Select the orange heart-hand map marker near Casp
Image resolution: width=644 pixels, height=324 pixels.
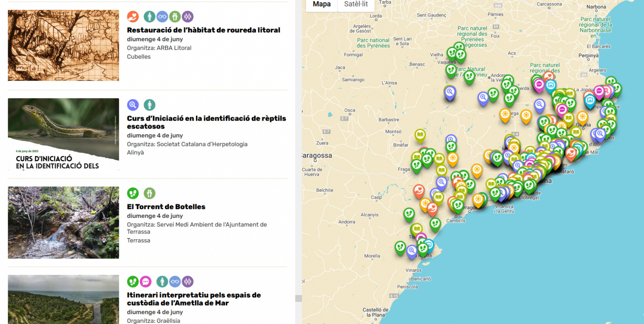tap(419, 190)
